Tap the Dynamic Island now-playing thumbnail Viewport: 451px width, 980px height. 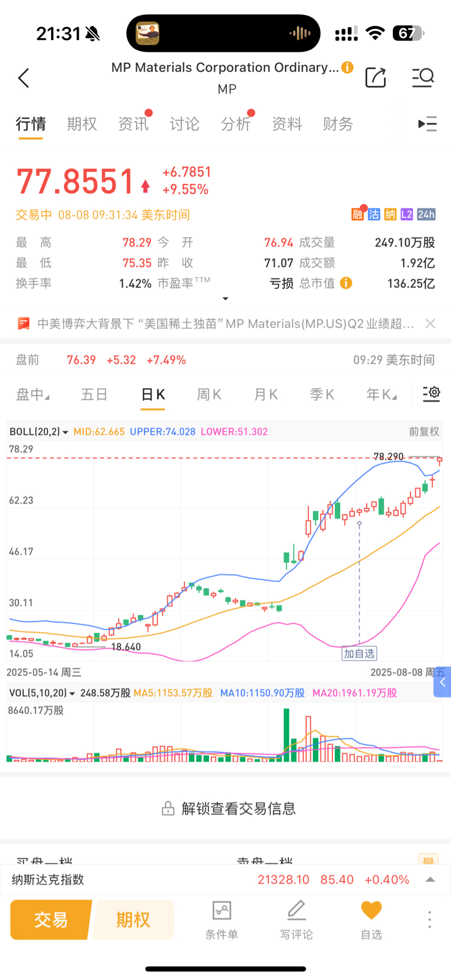(x=147, y=33)
